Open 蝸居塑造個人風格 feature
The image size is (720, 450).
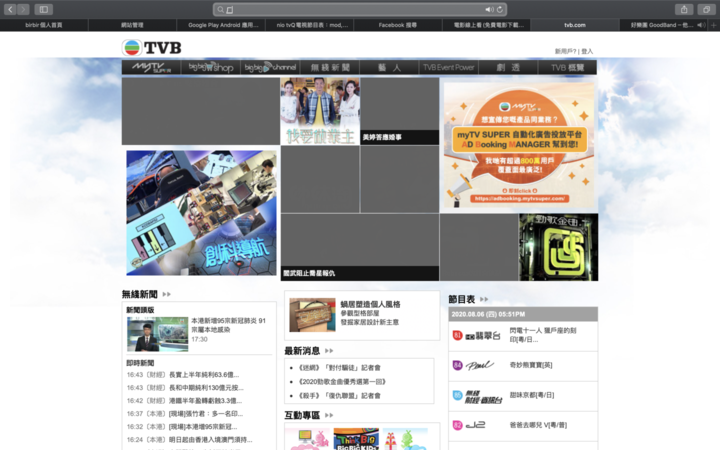pyautogui.click(x=362, y=315)
